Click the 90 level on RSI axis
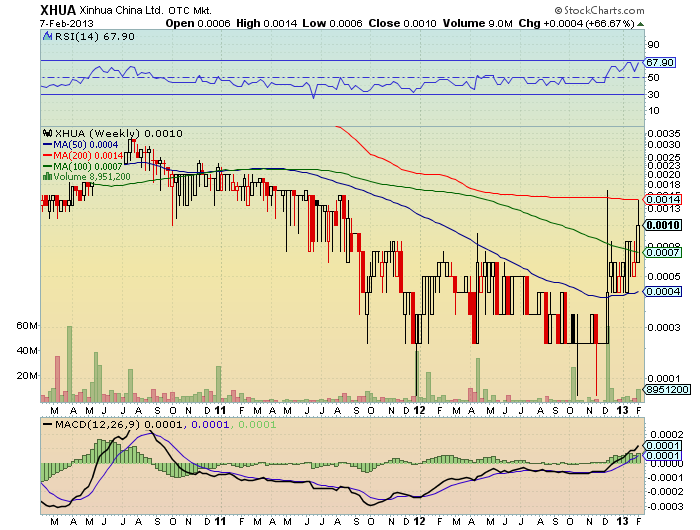This screenshot has width=700, height=530. 653,44
